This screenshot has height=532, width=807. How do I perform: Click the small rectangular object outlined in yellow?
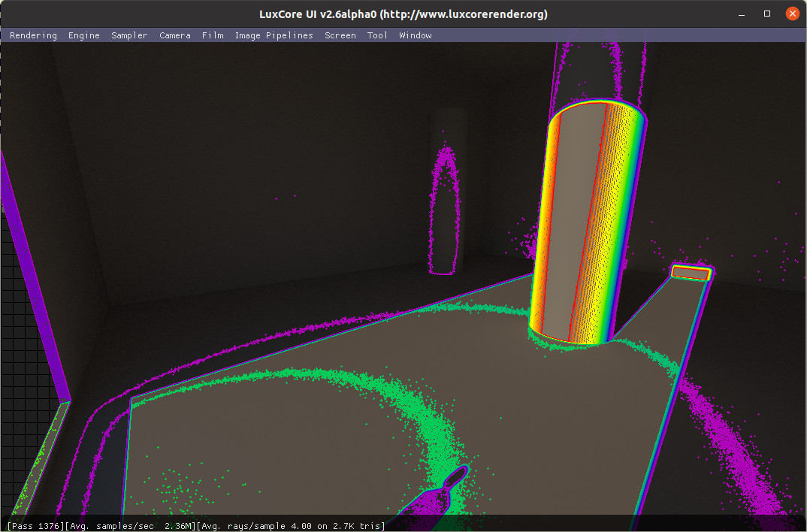pyautogui.click(x=691, y=273)
